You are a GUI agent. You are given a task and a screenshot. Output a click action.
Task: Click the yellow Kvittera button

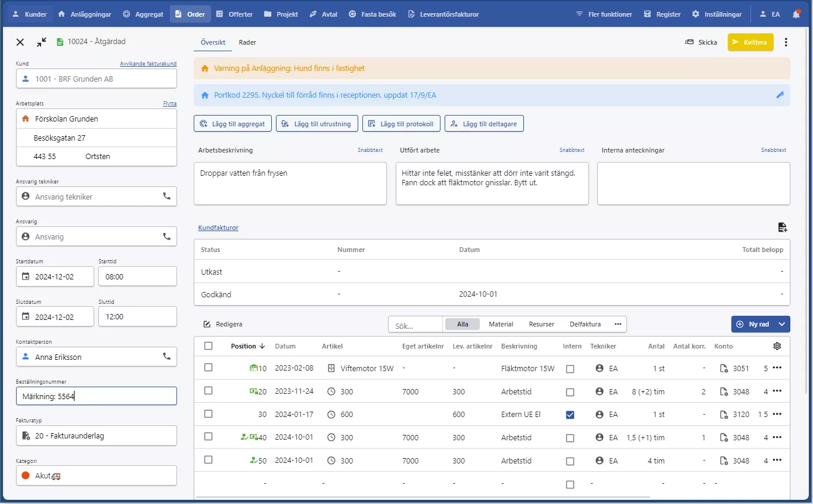750,42
